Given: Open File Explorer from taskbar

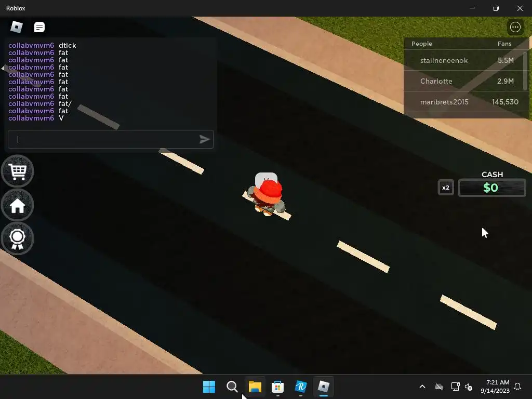Looking at the screenshot, I should 255,387.
